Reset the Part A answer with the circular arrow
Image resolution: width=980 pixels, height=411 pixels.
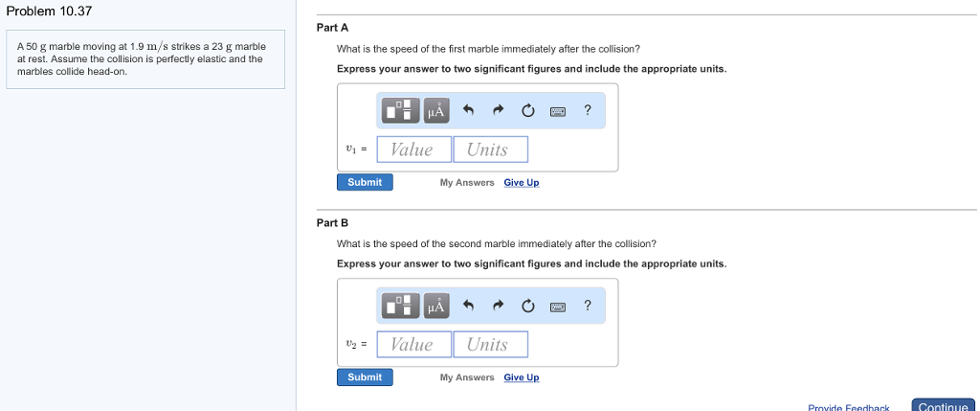pyautogui.click(x=527, y=111)
